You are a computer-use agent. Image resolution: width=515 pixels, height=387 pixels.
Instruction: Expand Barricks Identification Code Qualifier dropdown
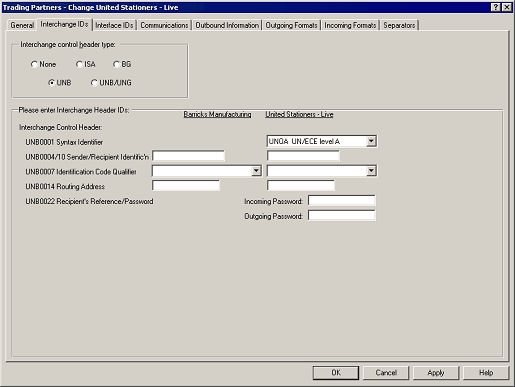pyautogui.click(x=256, y=171)
